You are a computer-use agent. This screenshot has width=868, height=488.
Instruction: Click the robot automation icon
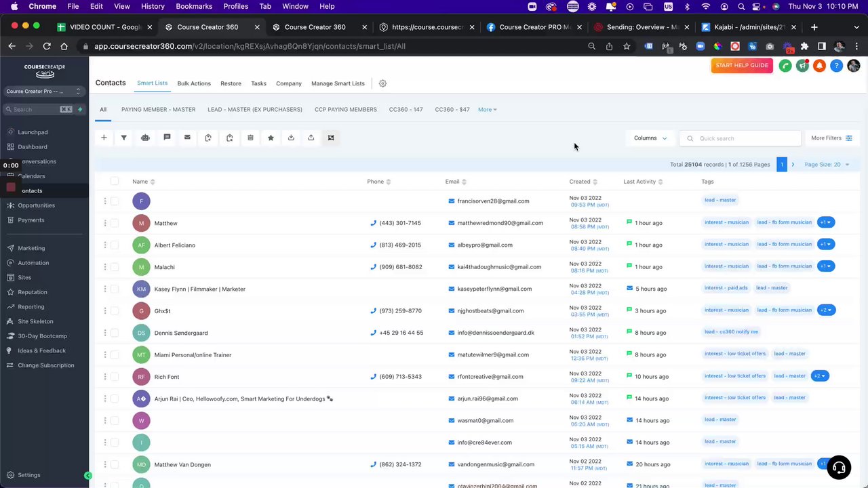(x=145, y=138)
